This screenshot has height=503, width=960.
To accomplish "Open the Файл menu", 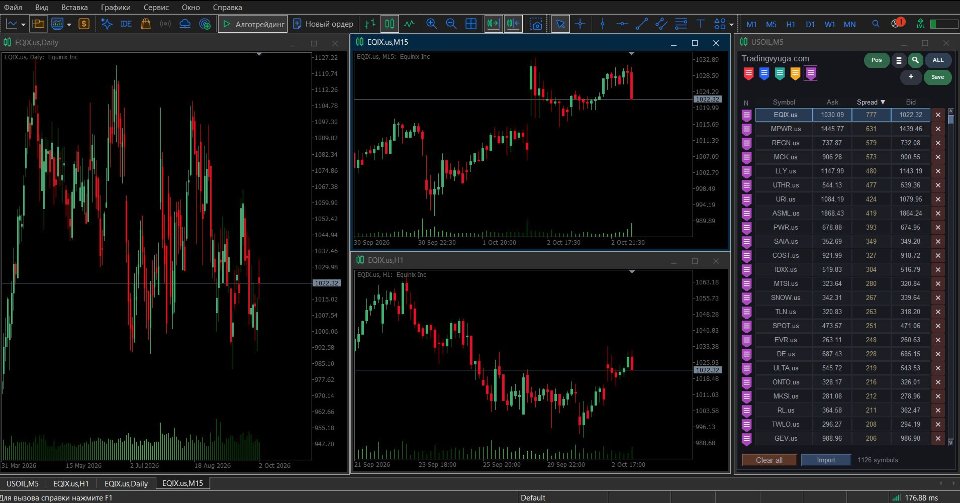I will [x=13, y=7].
